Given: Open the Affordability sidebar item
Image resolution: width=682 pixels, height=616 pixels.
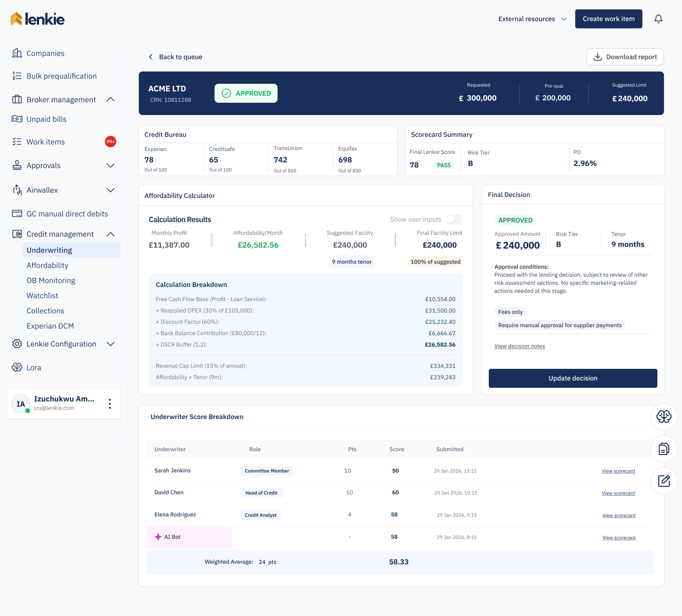Looking at the screenshot, I should [47, 265].
